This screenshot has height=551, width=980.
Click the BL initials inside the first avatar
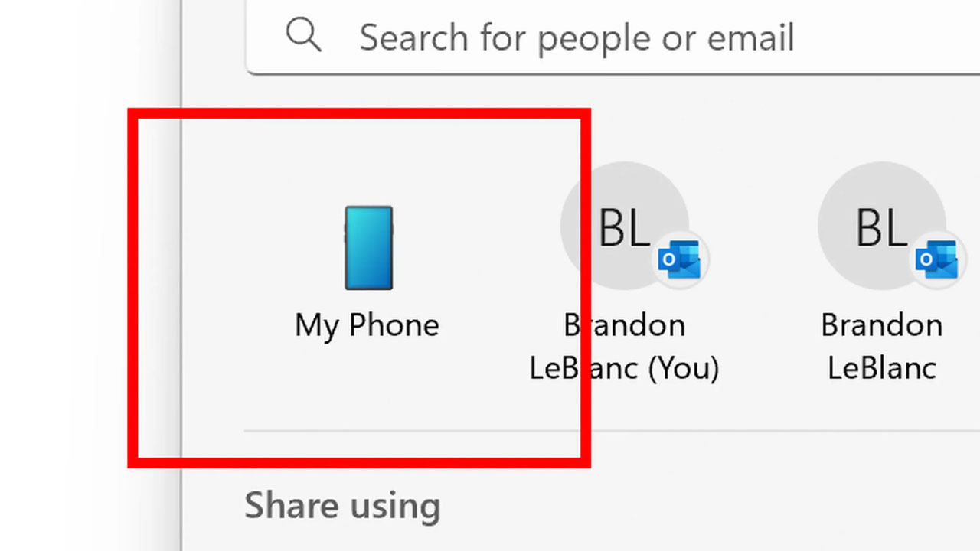tap(624, 227)
